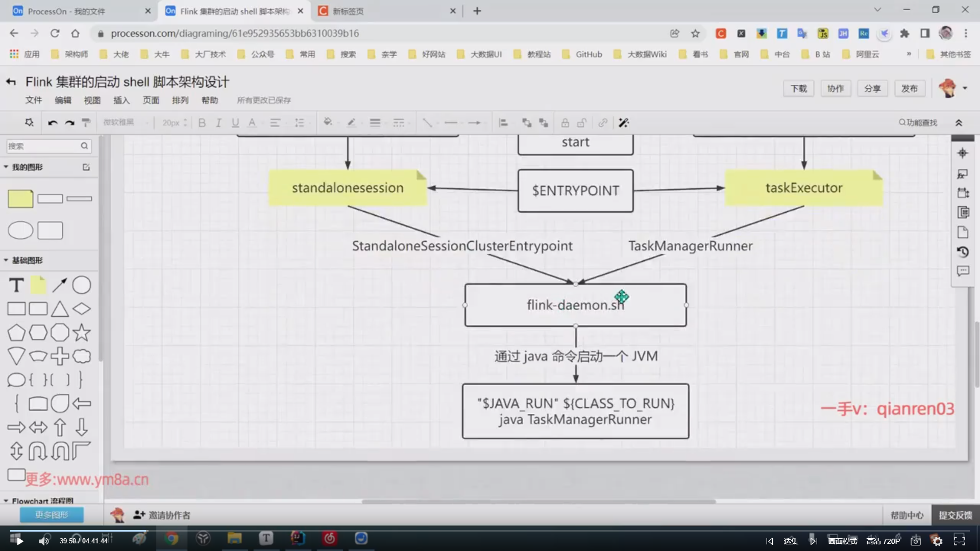Image resolution: width=980 pixels, height=551 pixels.
Task: Open the comments panel icon
Action: tap(963, 271)
